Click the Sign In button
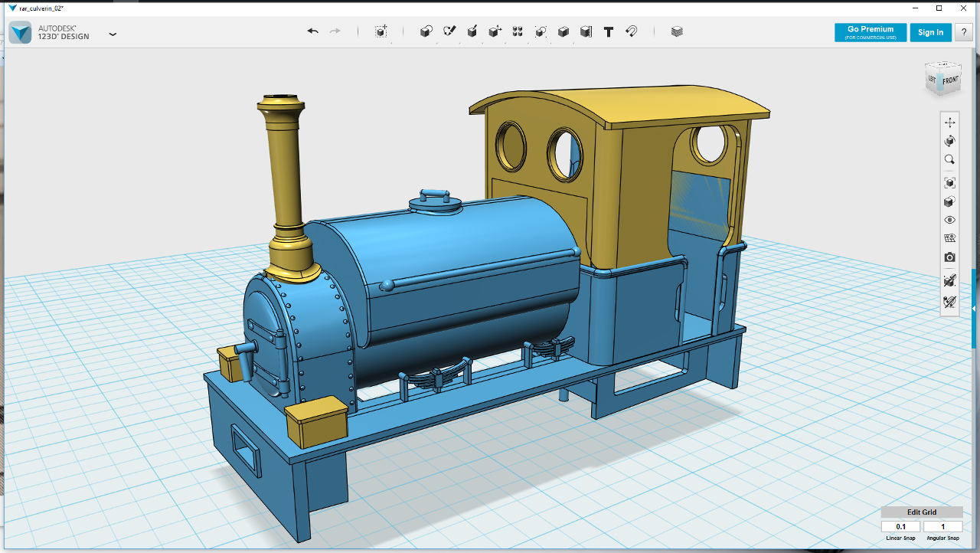 931,32
